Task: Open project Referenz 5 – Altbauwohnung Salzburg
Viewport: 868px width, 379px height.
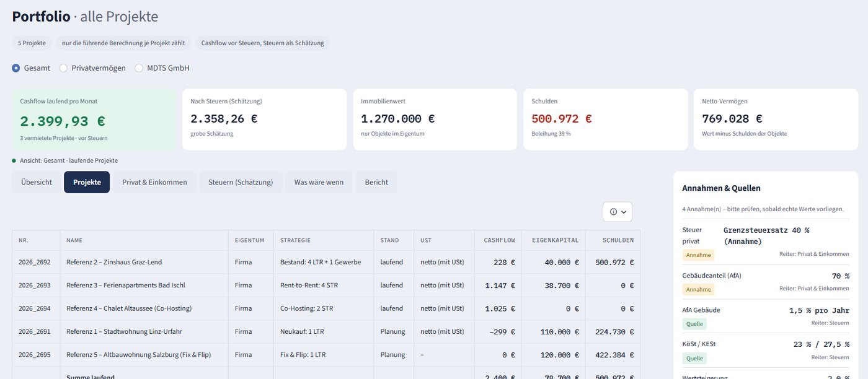Action: click(139, 355)
